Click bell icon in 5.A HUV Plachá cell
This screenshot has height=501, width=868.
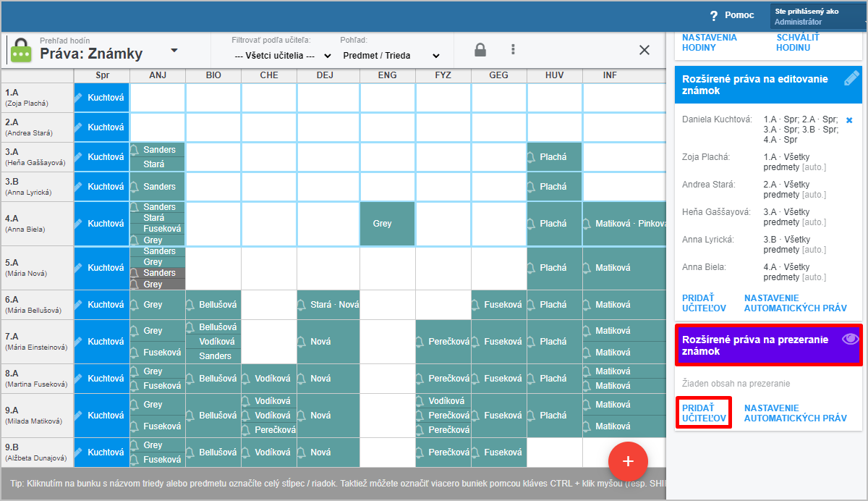(532, 268)
